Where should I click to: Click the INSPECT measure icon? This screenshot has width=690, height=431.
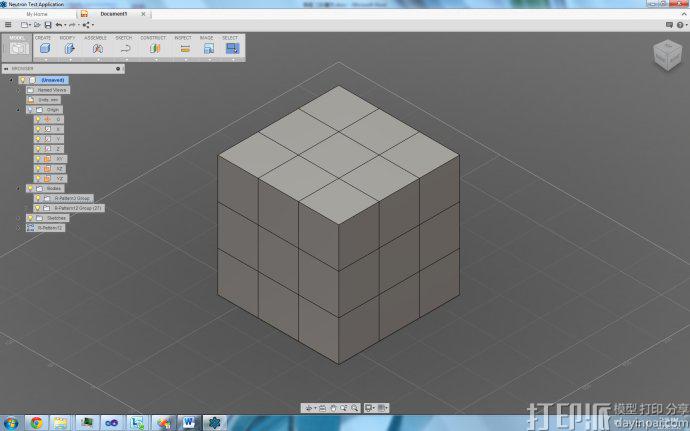(x=185, y=48)
